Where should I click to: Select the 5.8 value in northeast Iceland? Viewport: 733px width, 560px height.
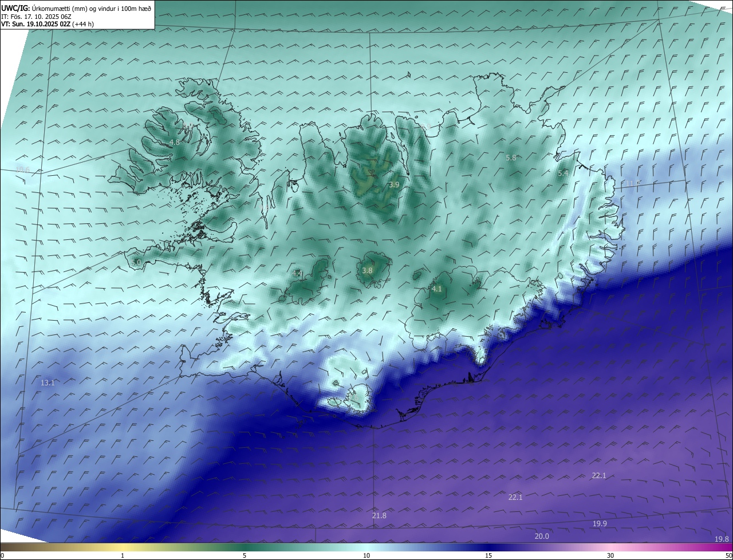[x=511, y=157]
